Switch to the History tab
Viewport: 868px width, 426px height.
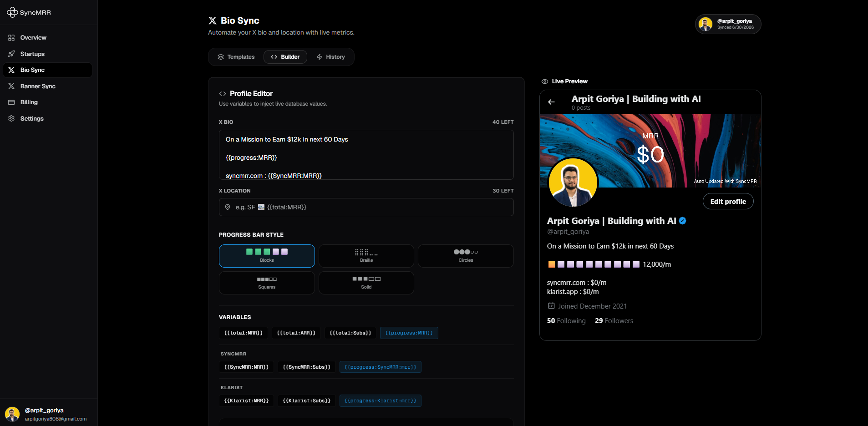coord(330,57)
